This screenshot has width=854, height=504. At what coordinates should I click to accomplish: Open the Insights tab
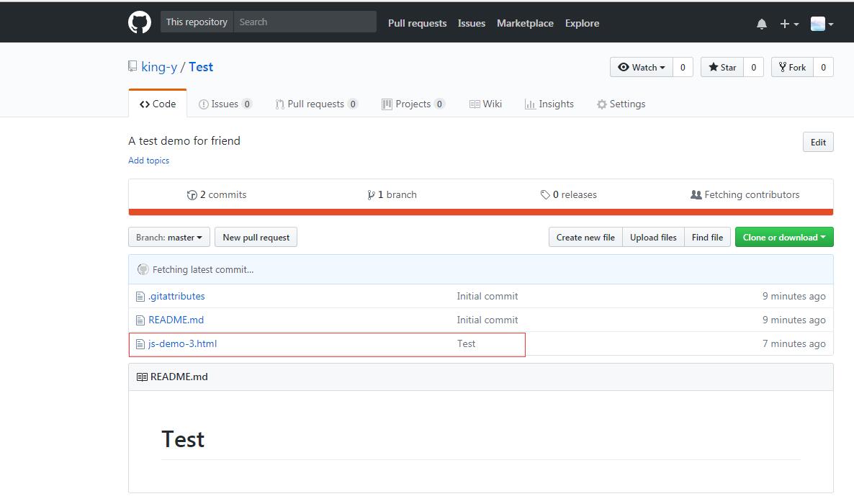click(x=549, y=104)
